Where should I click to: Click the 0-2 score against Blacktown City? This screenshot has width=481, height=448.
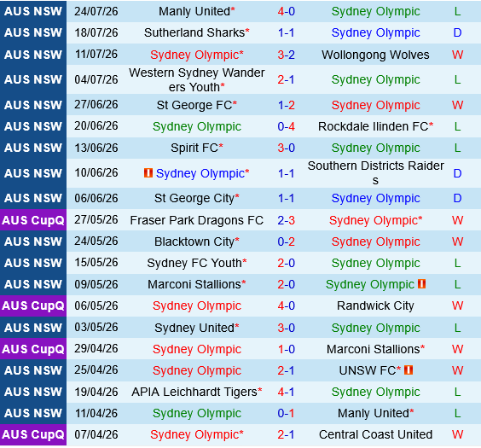287,241
